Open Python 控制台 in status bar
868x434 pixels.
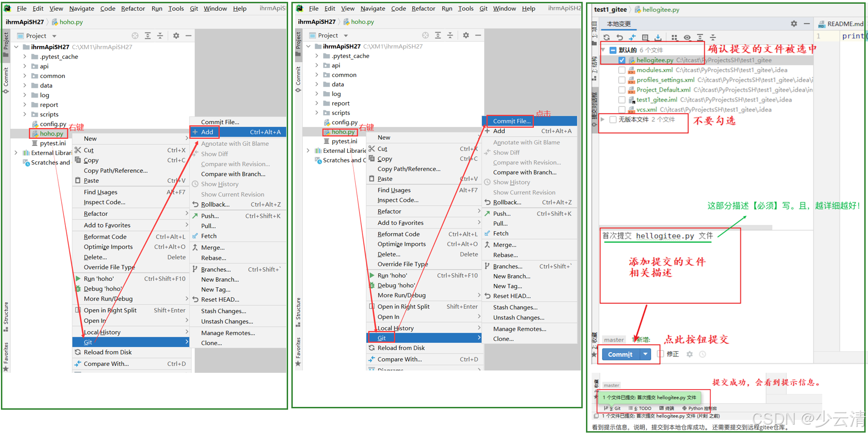[x=699, y=408]
